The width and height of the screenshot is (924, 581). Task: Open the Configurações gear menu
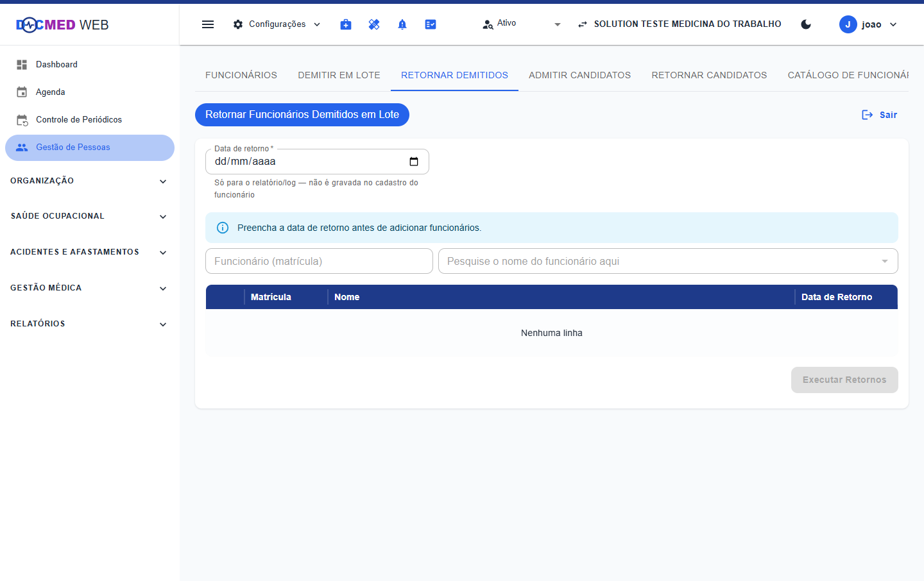pos(277,24)
